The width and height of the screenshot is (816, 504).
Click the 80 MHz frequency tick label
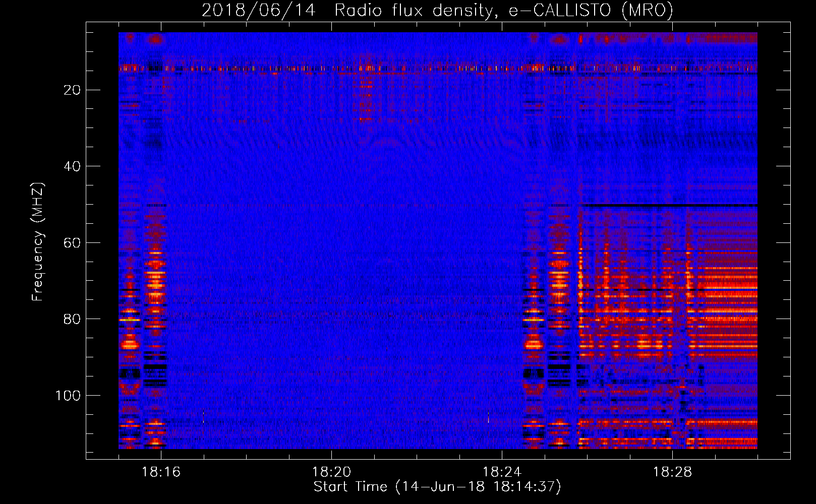click(x=73, y=320)
